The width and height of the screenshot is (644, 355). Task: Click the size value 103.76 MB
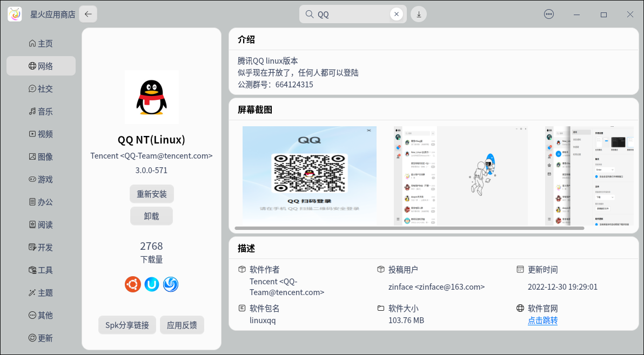coord(406,320)
